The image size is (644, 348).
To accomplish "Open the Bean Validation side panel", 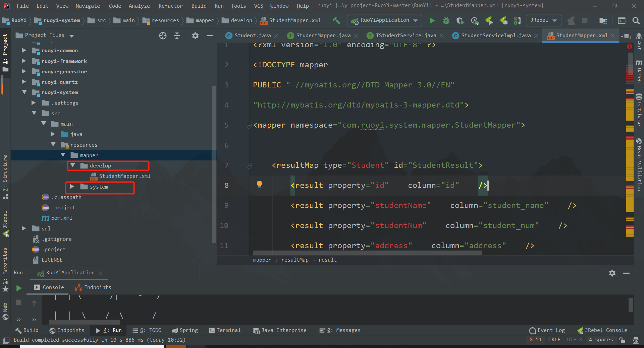I will (x=639, y=164).
